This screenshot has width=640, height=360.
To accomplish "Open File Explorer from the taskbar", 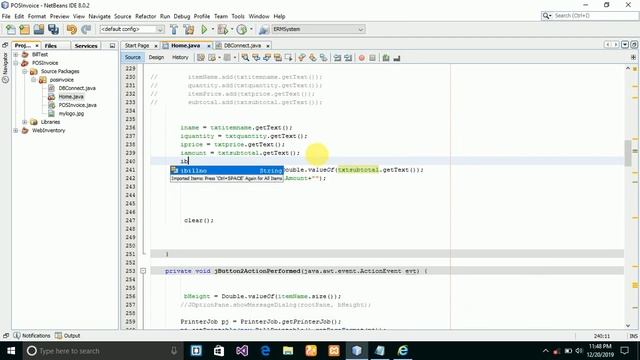I will [288, 351].
